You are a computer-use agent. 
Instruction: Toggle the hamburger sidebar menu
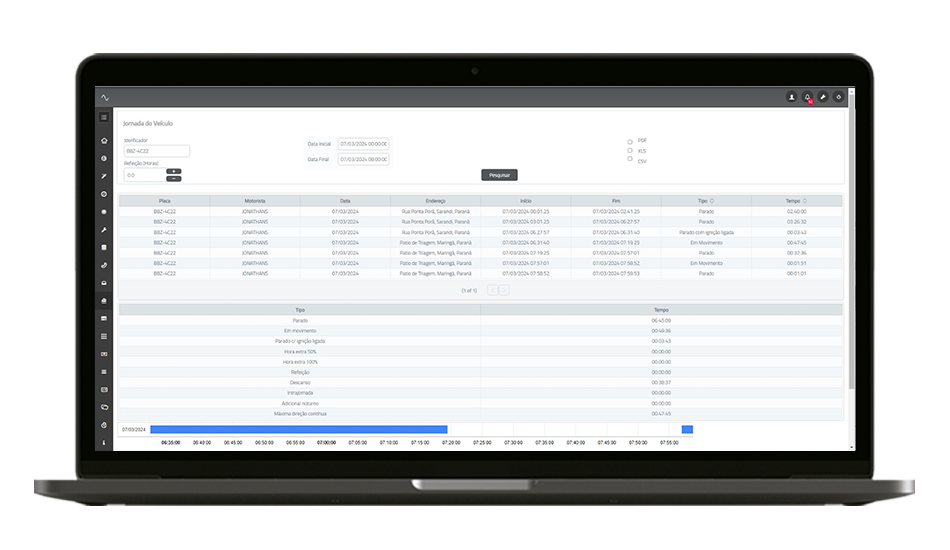point(104,118)
